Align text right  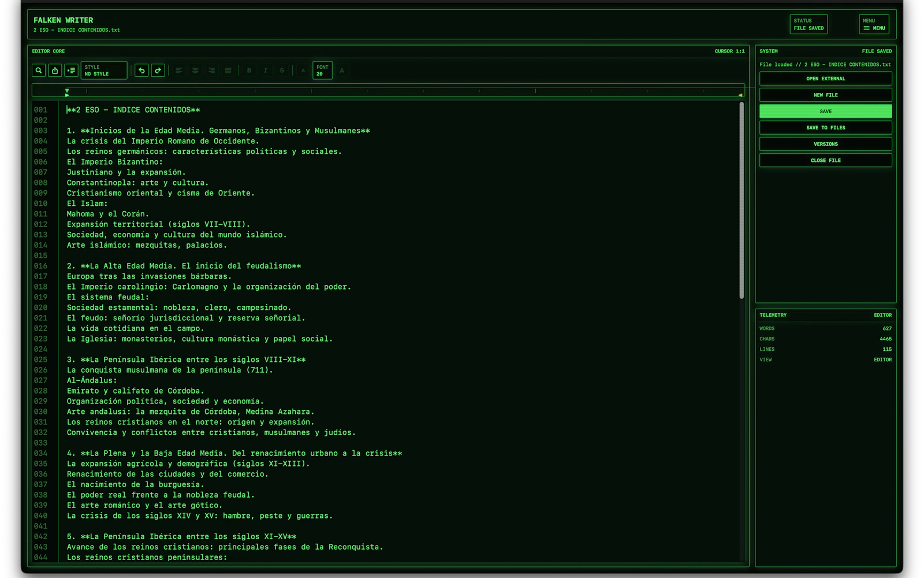point(212,71)
